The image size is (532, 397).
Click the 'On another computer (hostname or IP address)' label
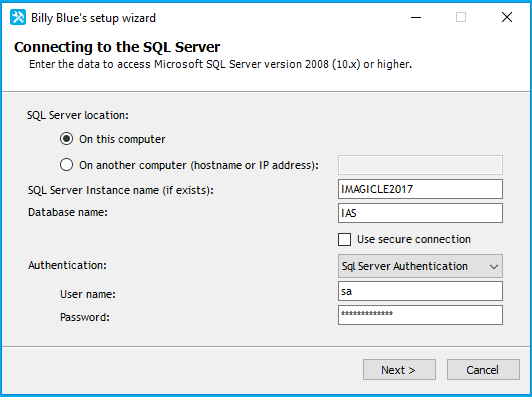[199, 165]
